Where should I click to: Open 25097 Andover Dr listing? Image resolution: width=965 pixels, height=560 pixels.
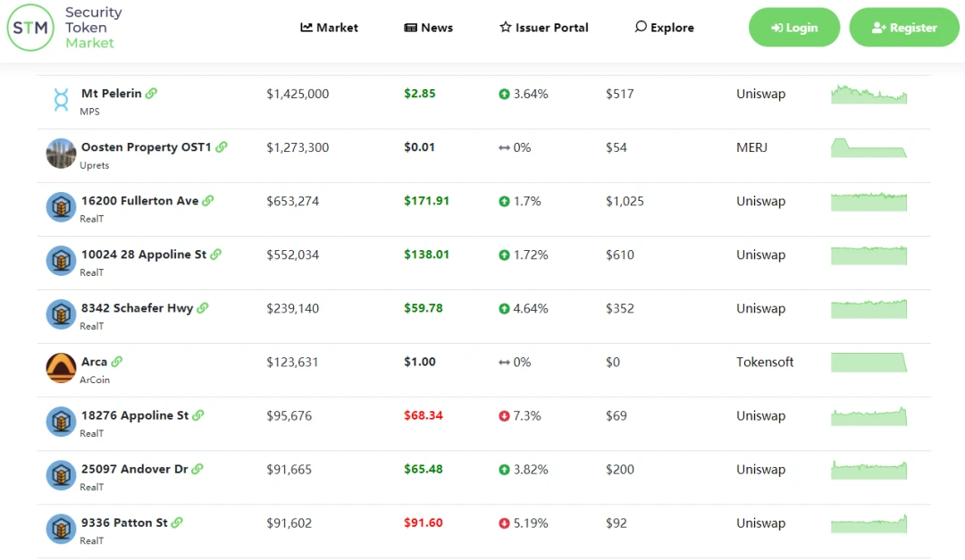point(134,469)
